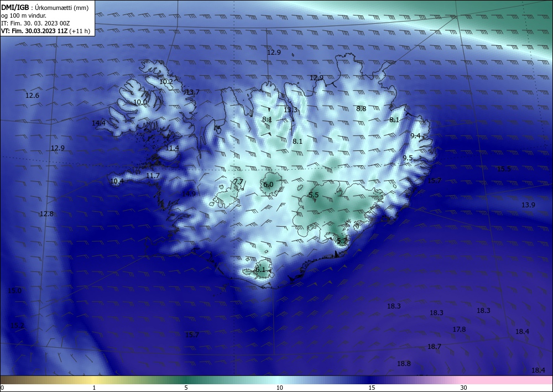The width and height of the screenshot is (553, 392).
Task: Click the 13.9 value on the map
Action: click(528, 205)
